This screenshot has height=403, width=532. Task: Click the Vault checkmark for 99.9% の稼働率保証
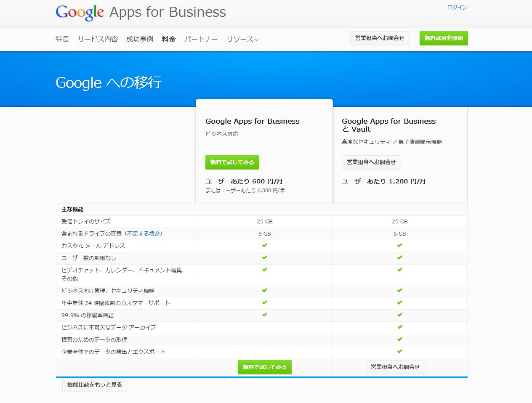(400, 315)
